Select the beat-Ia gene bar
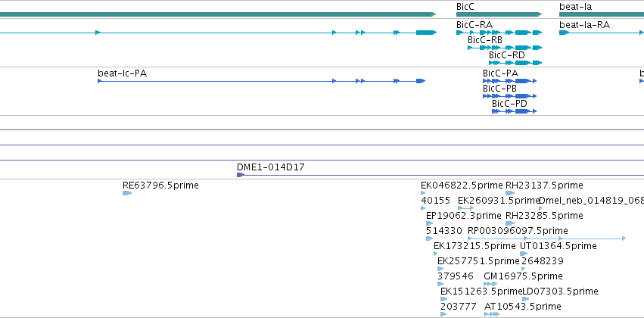 602,14
